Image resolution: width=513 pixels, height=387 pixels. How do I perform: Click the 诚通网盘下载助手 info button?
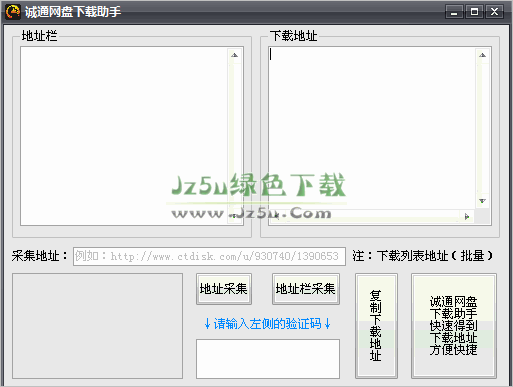[x=454, y=326]
